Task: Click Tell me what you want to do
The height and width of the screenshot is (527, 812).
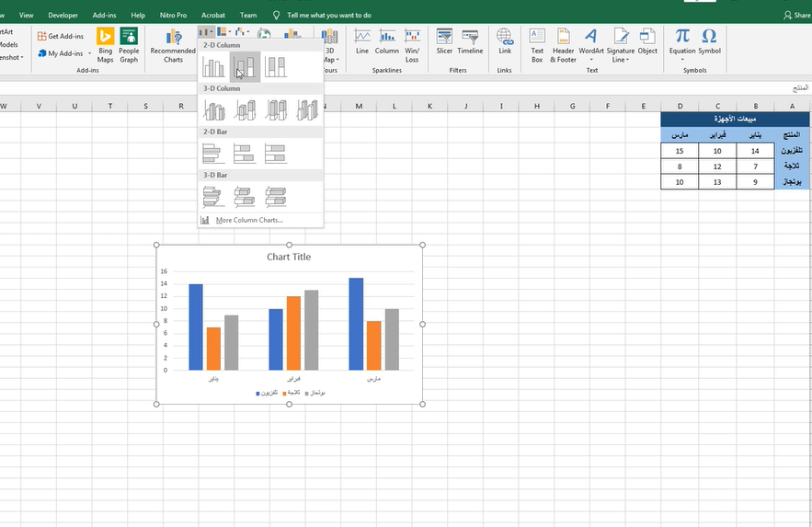Action: (x=328, y=15)
